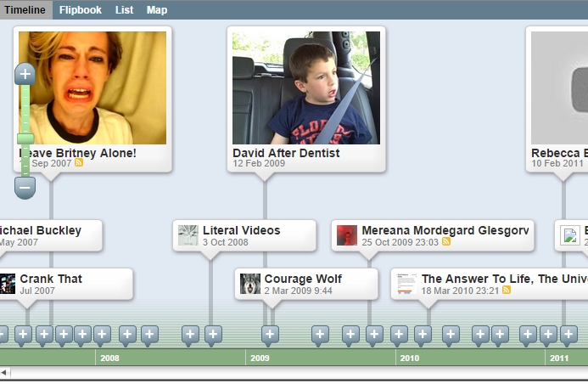The width and height of the screenshot is (588, 384).
Task: Switch to the Flipbook tab
Action: pos(81,9)
